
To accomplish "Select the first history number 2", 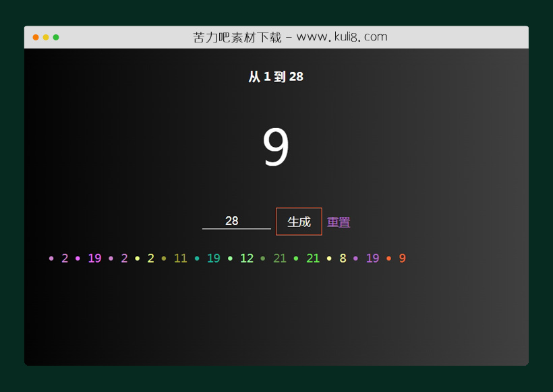I will [65, 258].
